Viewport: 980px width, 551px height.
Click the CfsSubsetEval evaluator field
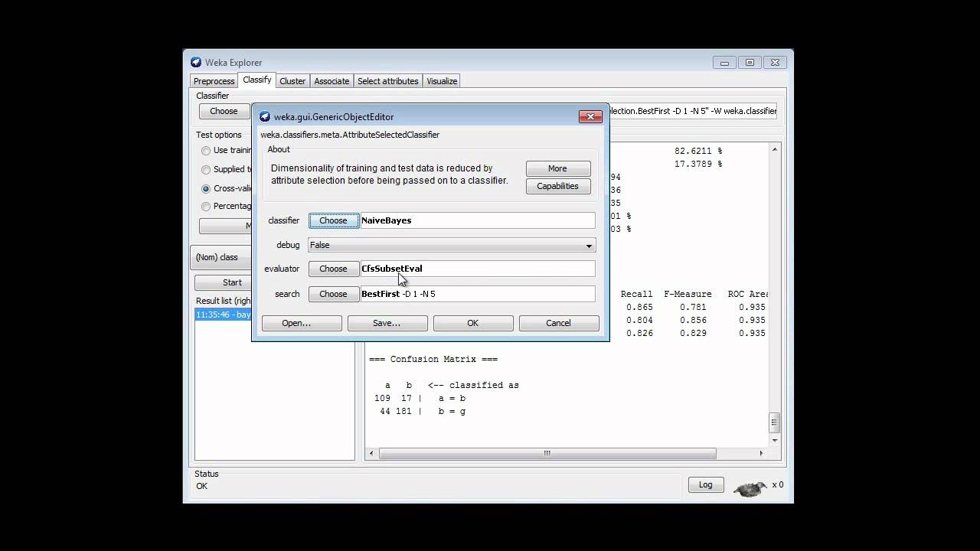477,269
